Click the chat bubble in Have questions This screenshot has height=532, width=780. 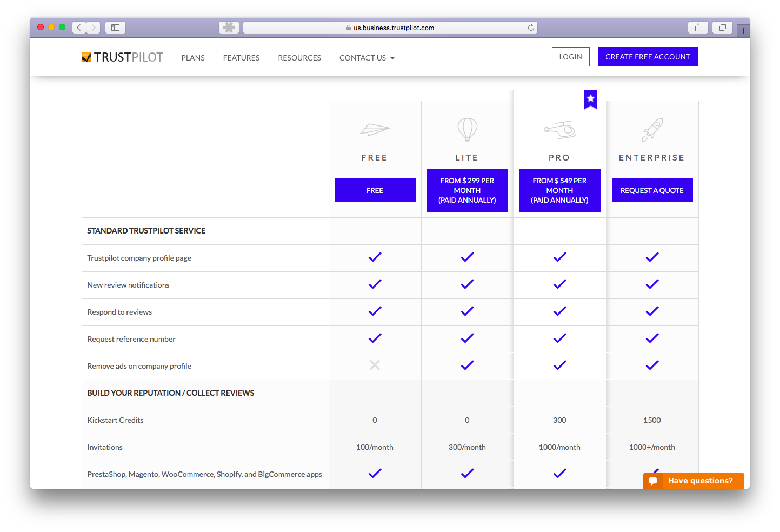pyautogui.click(x=653, y=481)
